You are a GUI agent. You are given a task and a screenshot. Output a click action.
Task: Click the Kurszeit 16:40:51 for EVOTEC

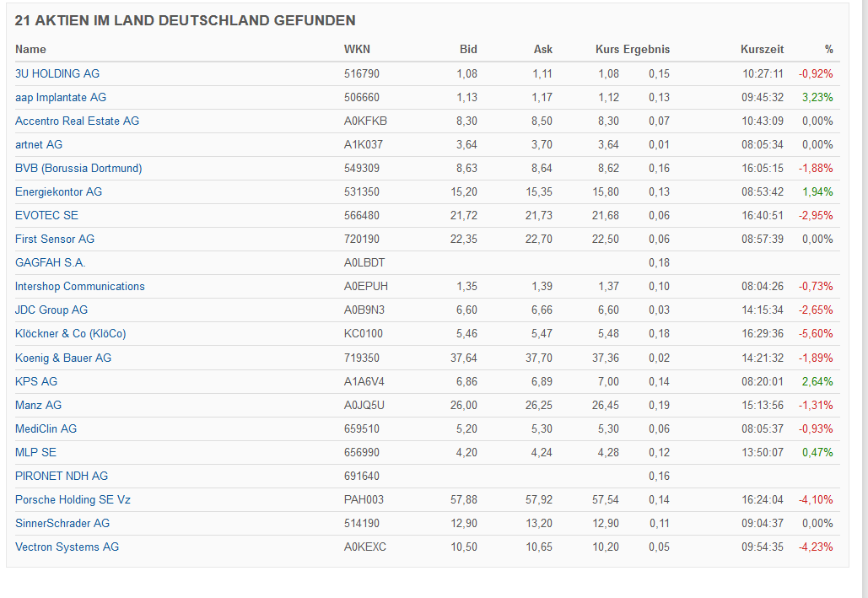(x=763, y=215)
